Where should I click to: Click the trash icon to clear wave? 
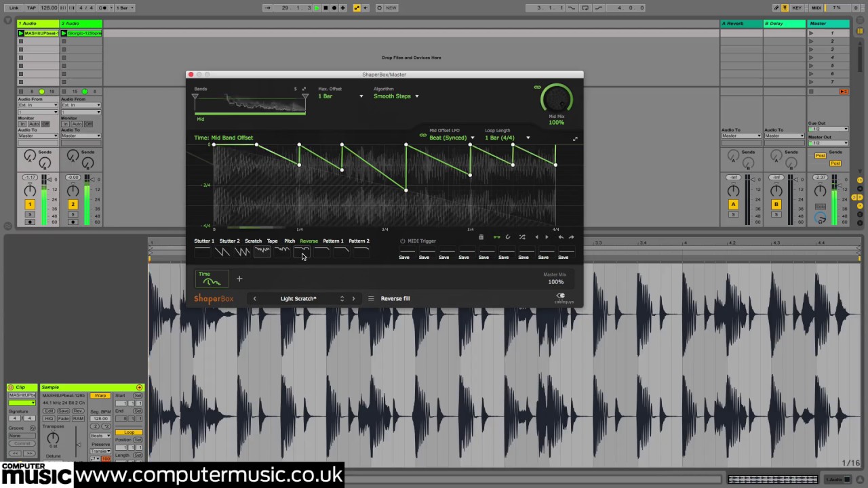pyautogui.click(x=481, y=237)
